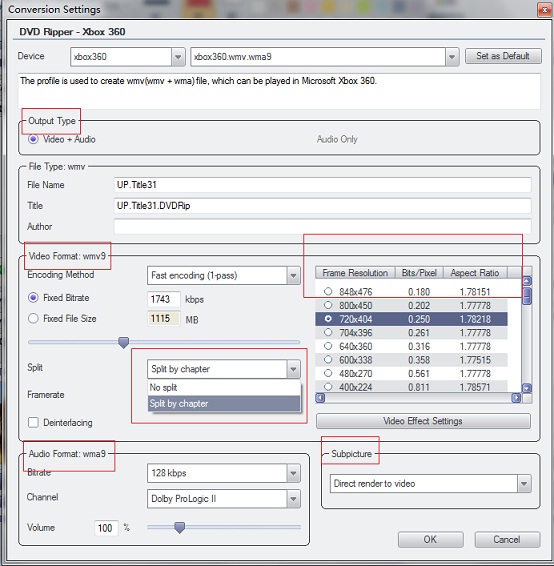
Task: Choose the Video + Audio output type
Action: [33, 139]
